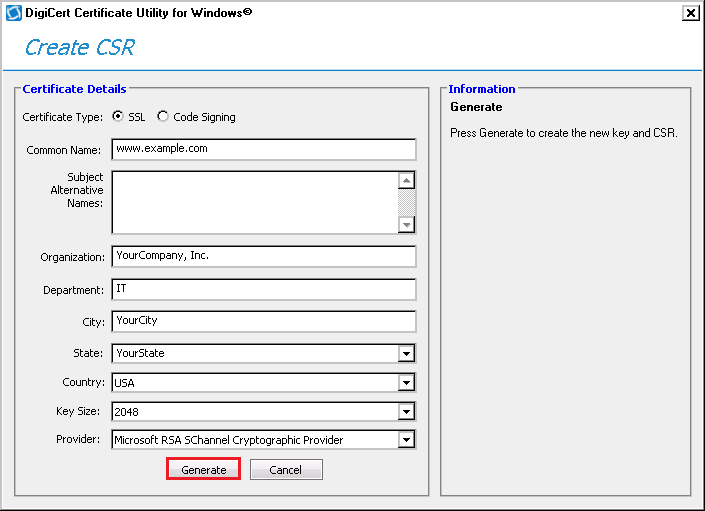Image resolution: width=705 pixels, height=511 pixels.
Task: Click the Department text field
Action: pyautogui.click(x=264, y=289)
